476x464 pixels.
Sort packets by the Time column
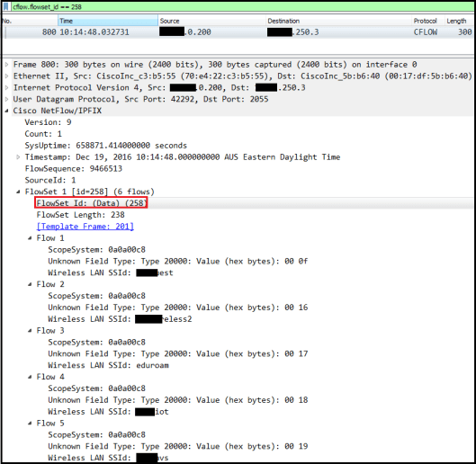[x=108, y=21]
